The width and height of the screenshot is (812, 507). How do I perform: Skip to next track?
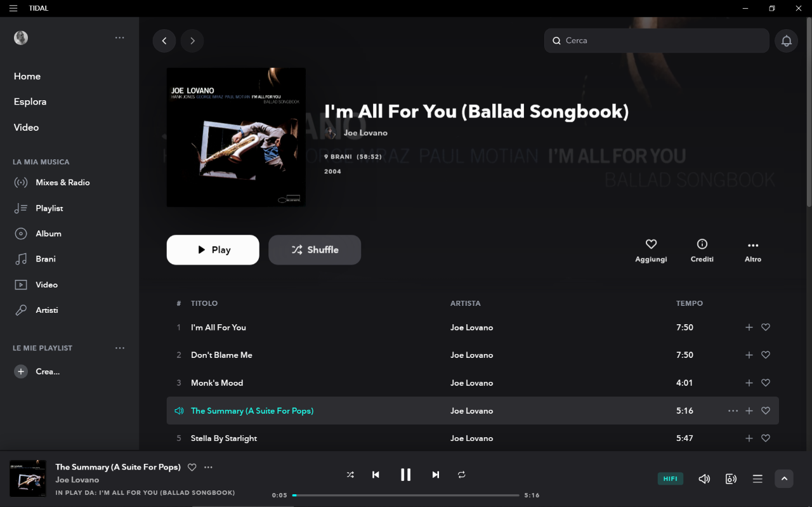(436, 475)
